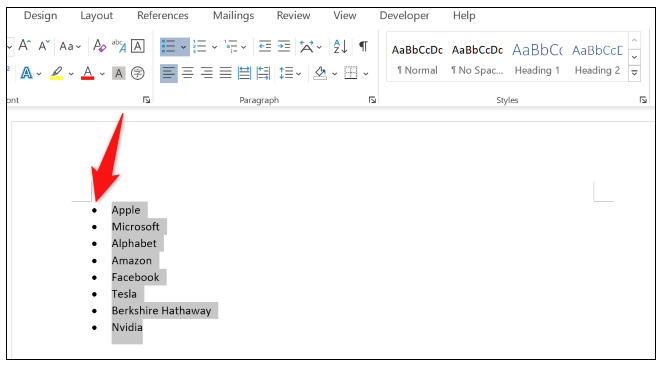The width and height of the screenshot is (661, 369).
Task: Open the Review tab
Action: click(293, 16)
